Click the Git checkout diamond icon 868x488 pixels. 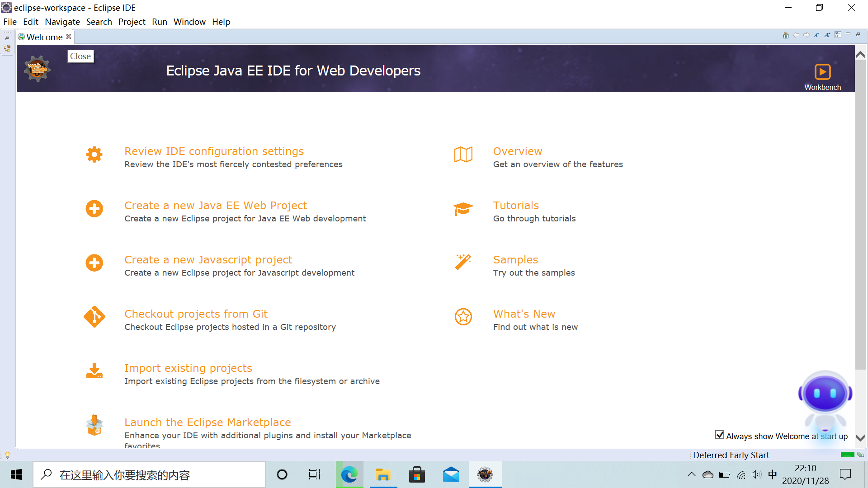tap(94, 317)
